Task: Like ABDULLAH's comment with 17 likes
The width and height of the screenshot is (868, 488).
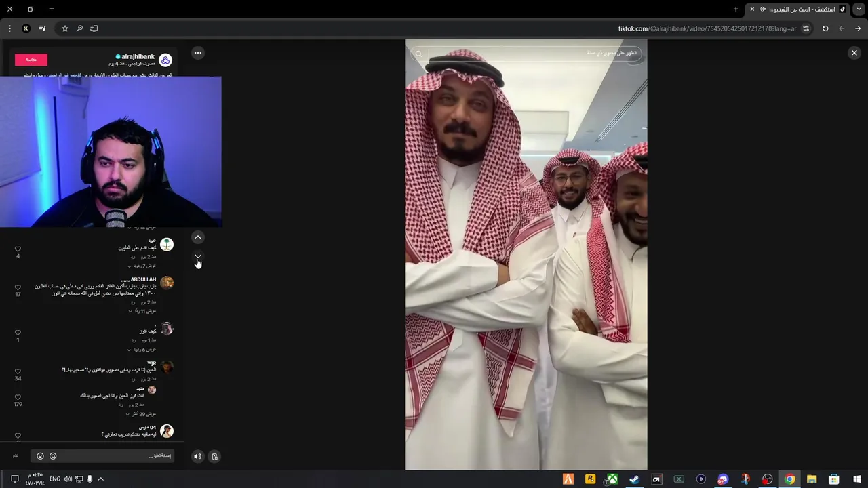Action: [18, 287]
